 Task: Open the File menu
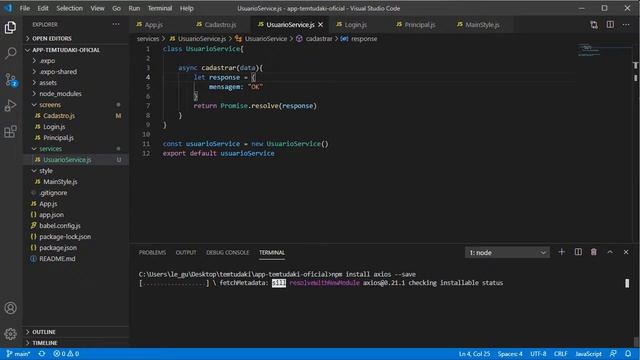point(24,8)
